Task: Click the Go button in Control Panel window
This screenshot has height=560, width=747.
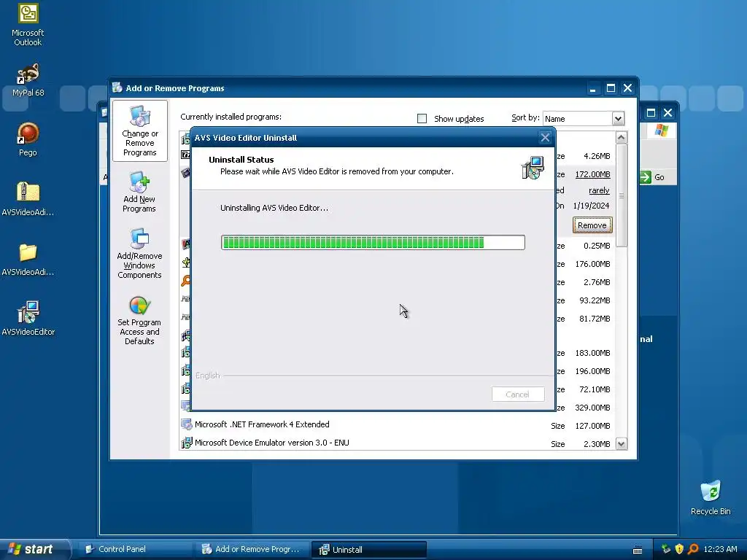Action: point(653,177)
